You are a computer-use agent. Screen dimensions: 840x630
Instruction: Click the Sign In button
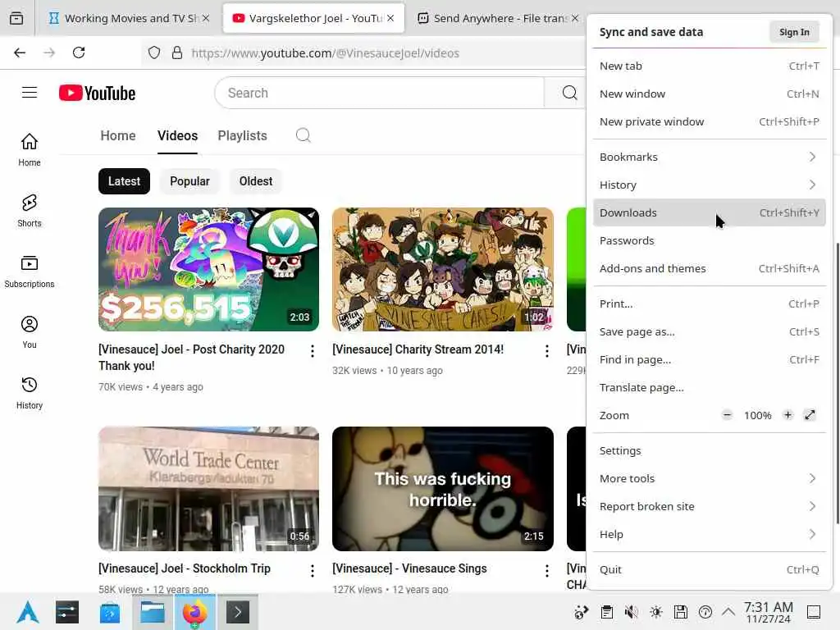794,32
